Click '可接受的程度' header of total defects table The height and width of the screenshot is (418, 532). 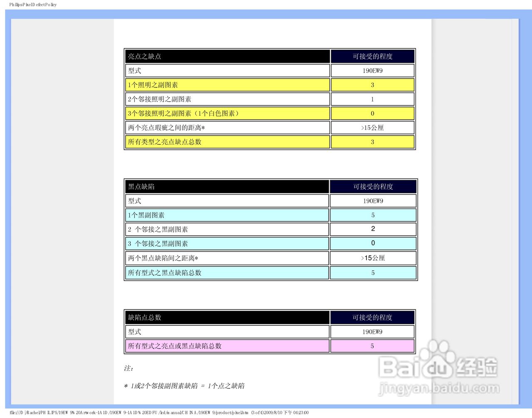[372, 317]
